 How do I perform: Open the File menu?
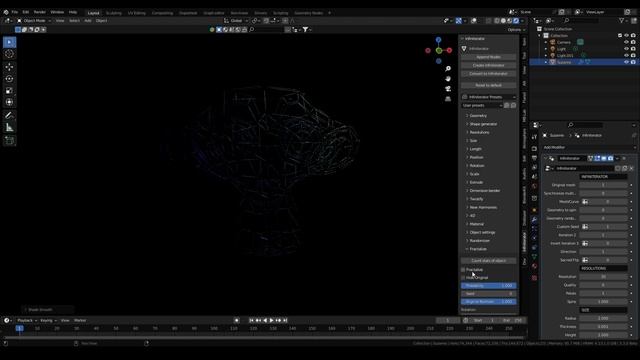click(15, 12)
